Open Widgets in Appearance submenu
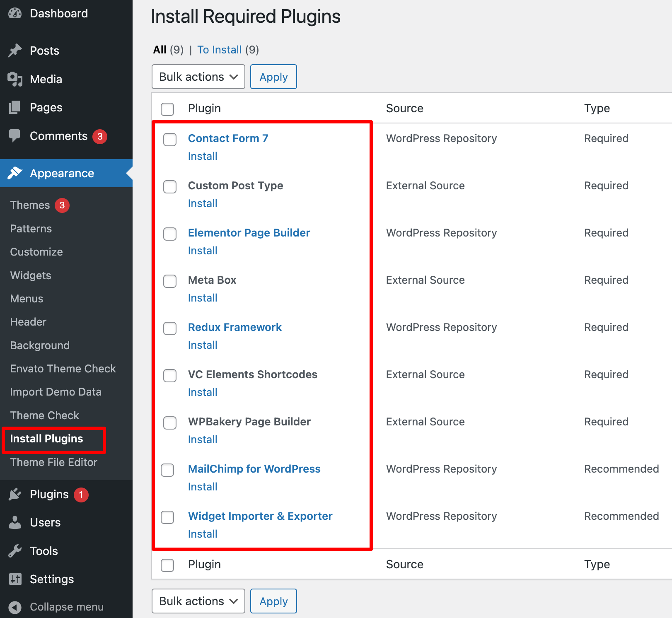The height and width of the screenshot is (618, 672). tap(31, 275)
